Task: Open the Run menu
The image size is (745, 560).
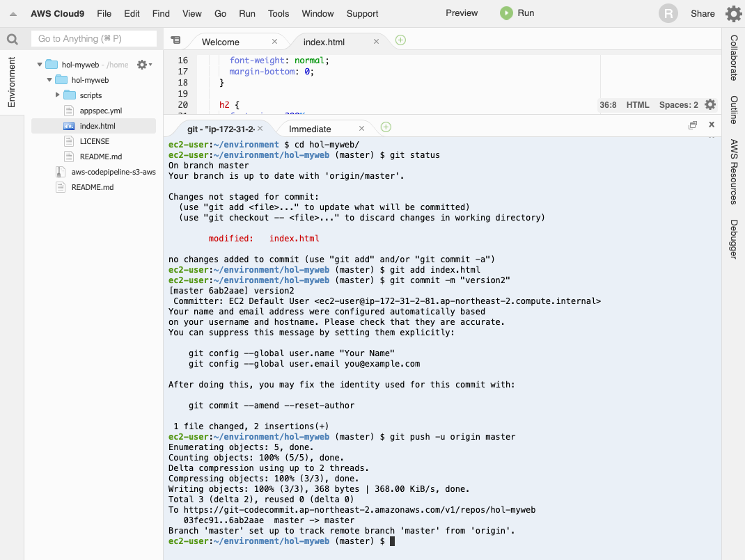Action: [x=247, y=14]
